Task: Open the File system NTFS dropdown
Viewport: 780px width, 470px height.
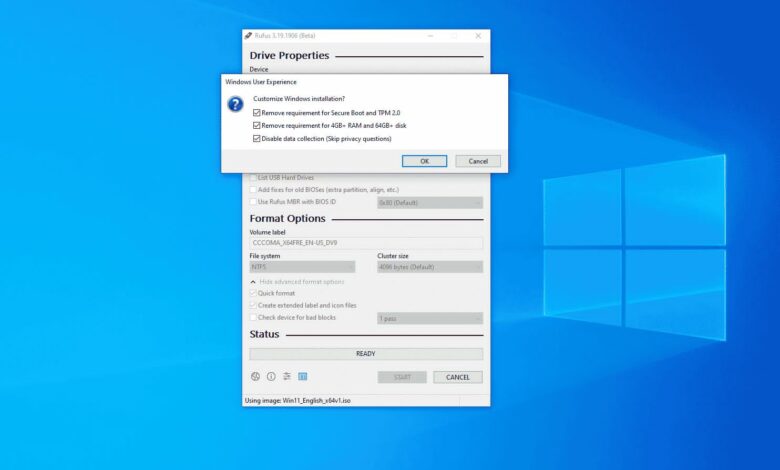Action: tap(302, 267)
